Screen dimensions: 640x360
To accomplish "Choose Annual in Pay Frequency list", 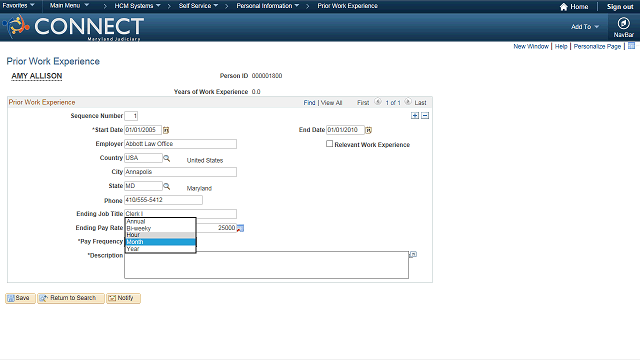I will pos(160,221).
